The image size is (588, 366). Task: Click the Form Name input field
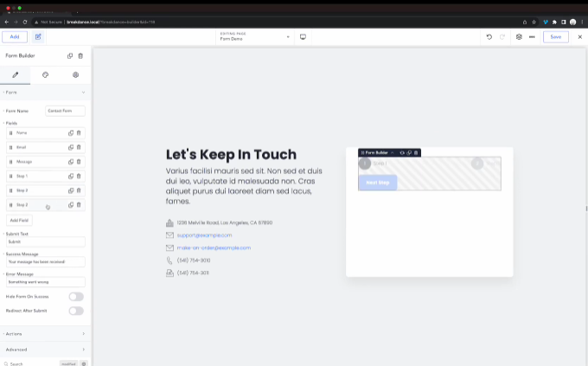click(x=65, y=111)
